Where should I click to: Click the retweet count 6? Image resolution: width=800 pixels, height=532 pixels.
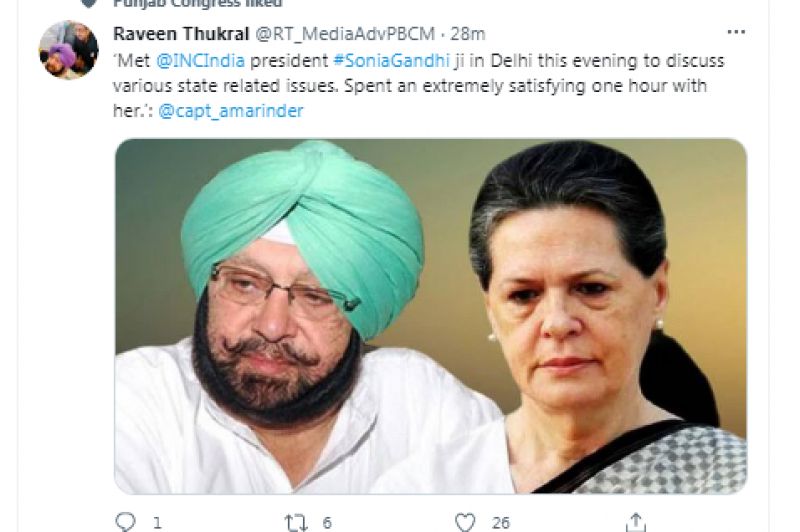[327, 523]
